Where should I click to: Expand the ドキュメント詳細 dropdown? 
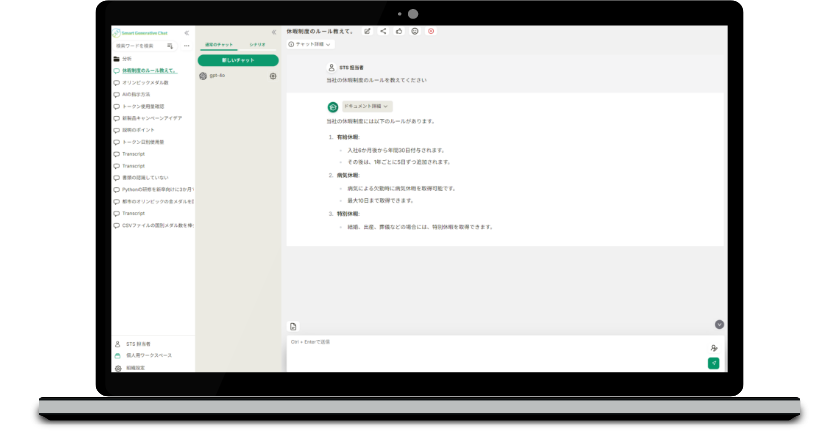367,107
